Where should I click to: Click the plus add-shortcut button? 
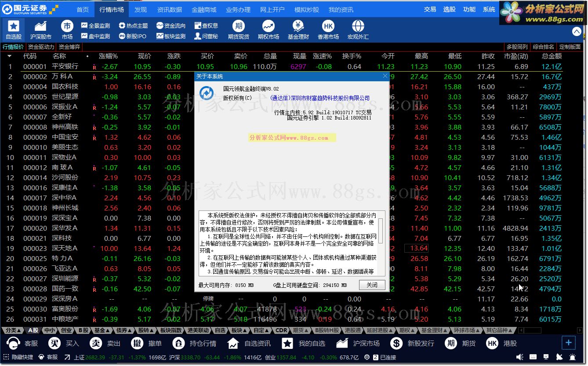click(x=569, y=343)
